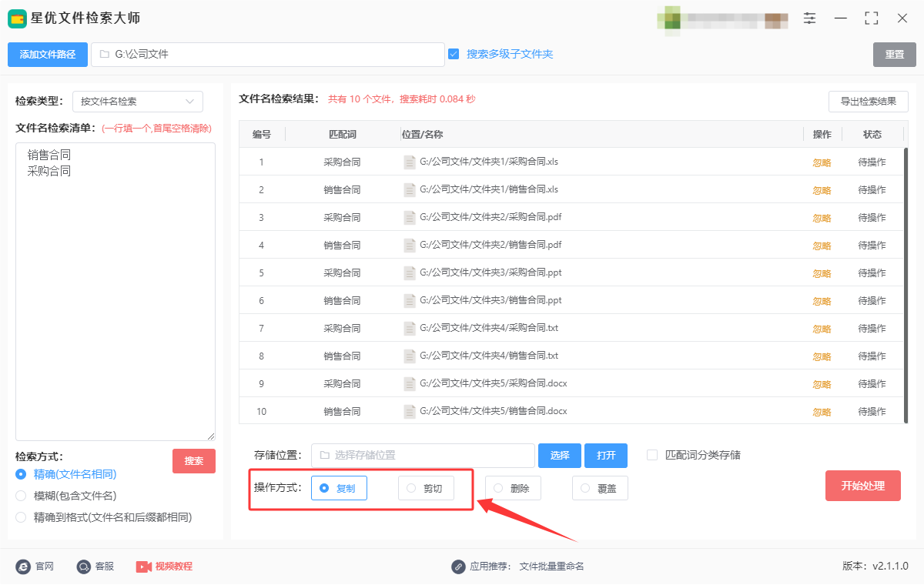The width and height of the screenshot is (924, 585).
Task: Click the file icon of 销售合同.docx row
Action: [x=410, y=412]
